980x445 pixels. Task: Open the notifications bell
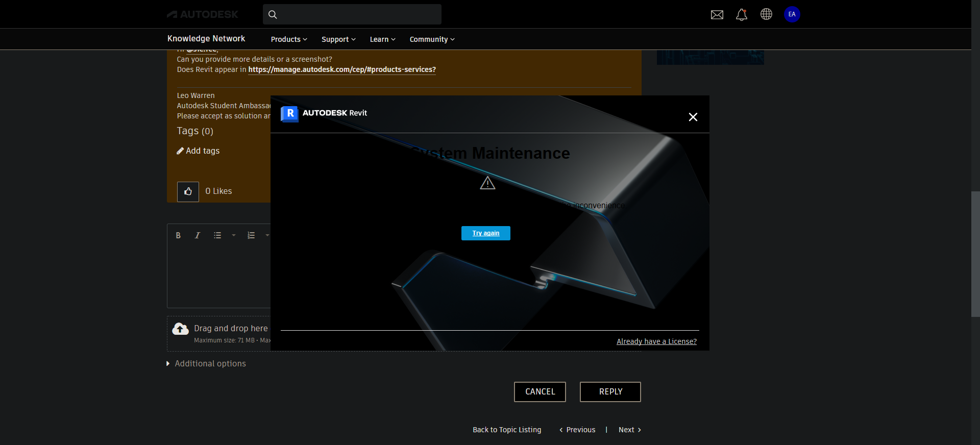742,14
